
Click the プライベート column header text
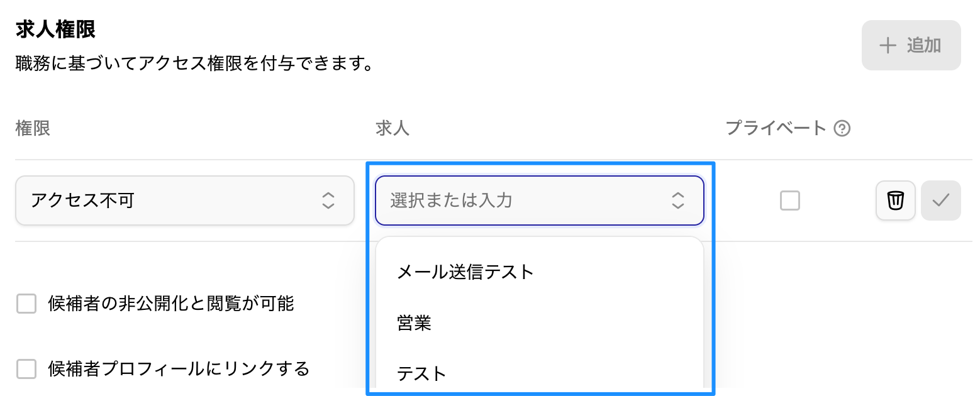776,128
